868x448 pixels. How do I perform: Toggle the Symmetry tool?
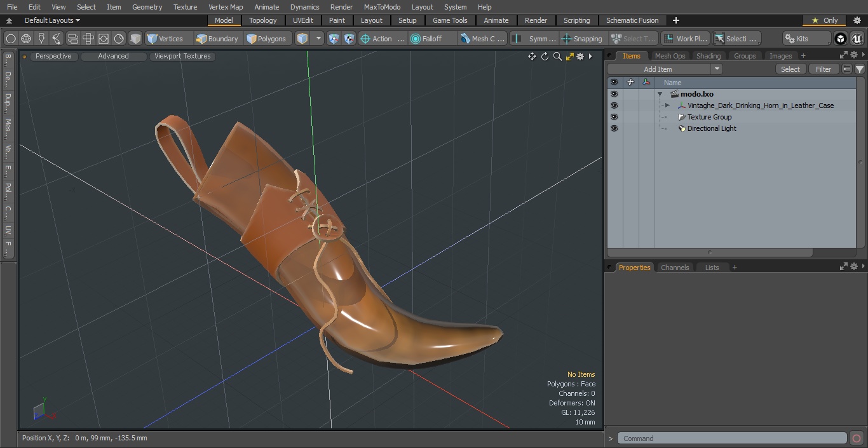point(534,39)
